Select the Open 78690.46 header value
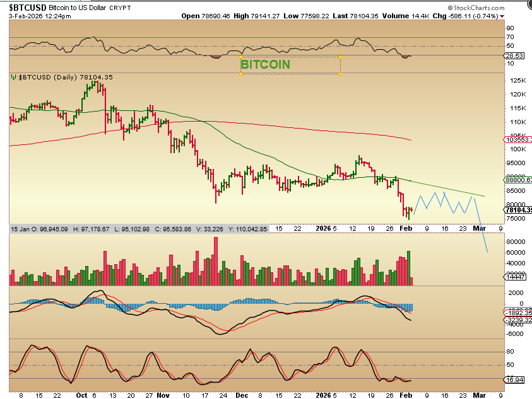Screen dimensions: 532x399 tap(206, 16)
